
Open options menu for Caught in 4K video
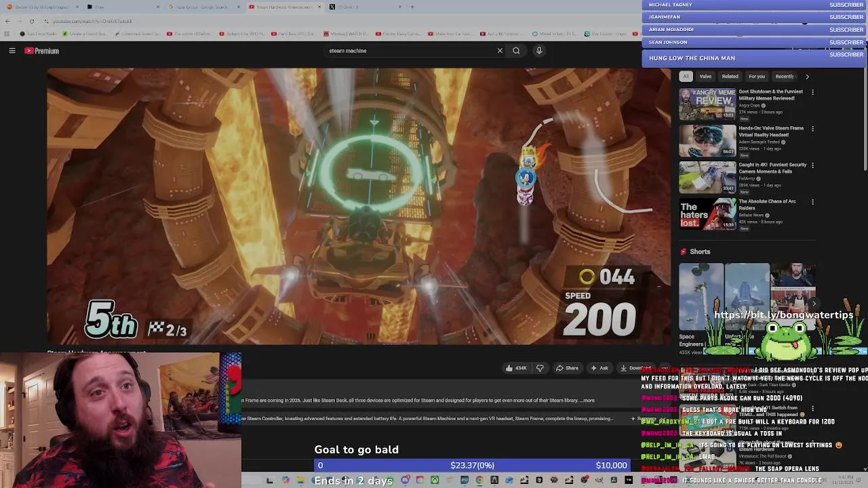812,165
